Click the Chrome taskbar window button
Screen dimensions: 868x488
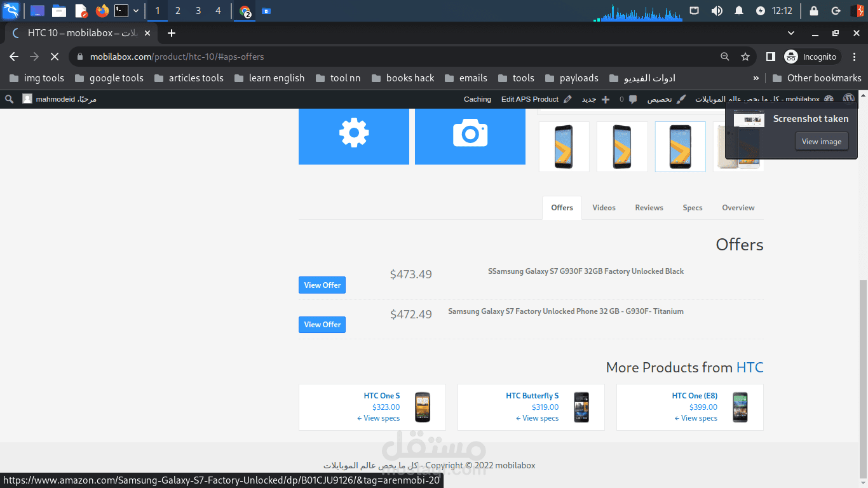pos(245,11)
